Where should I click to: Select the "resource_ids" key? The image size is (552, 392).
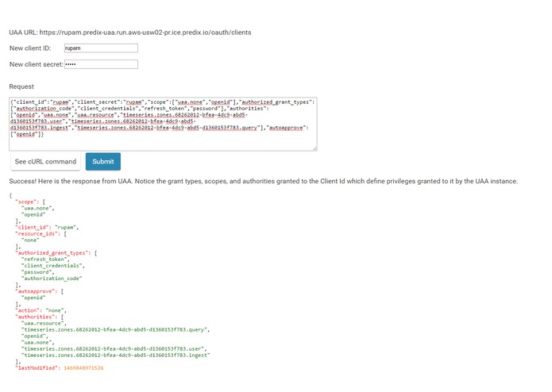38,234
